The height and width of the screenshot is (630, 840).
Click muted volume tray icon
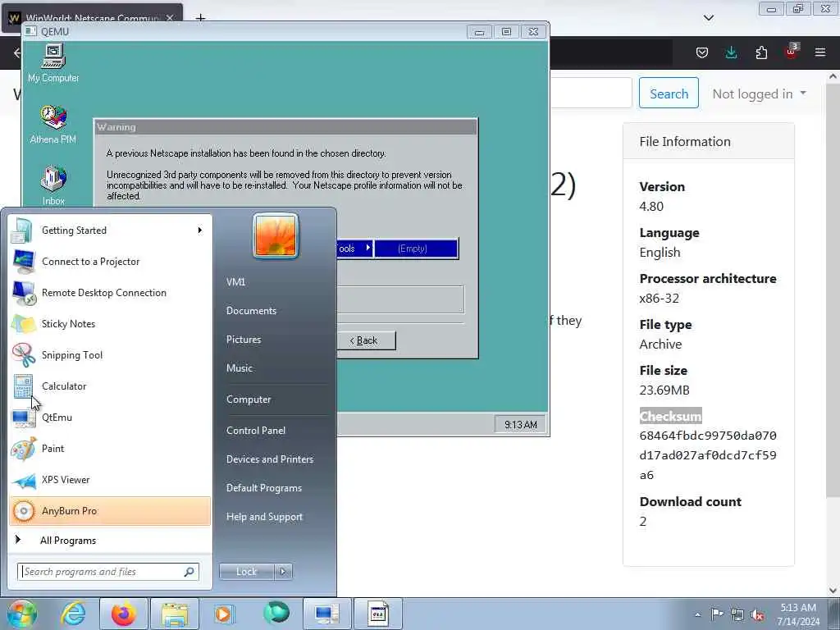pyautogui.click(x=757, y=615)
